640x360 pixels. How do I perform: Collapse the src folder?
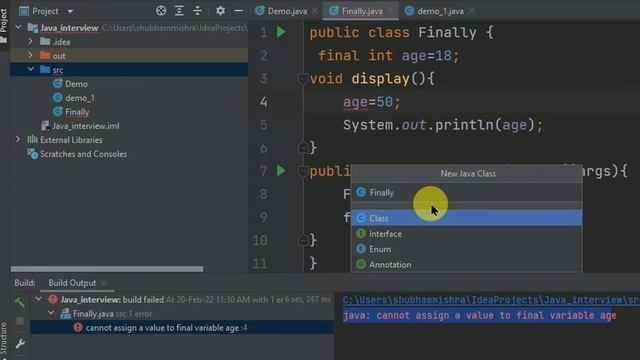(x=31, y=69)
